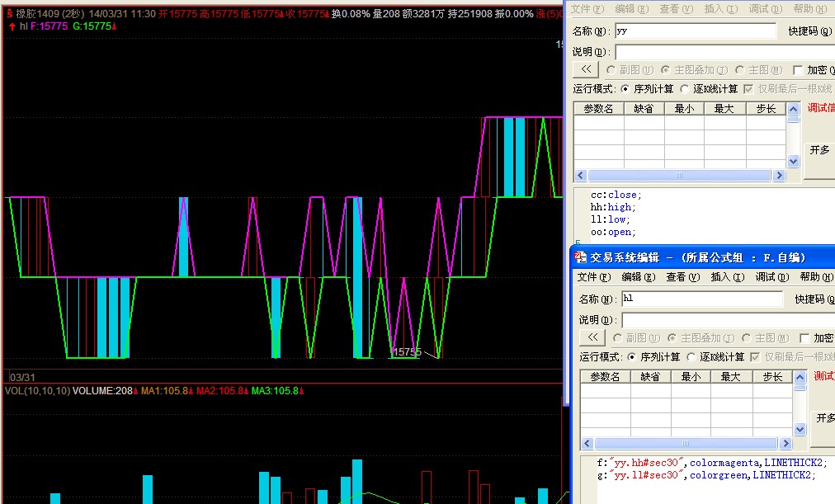The image size is (835, 504).
Task: Select 副图 radio in yy window
Action: 611,70
